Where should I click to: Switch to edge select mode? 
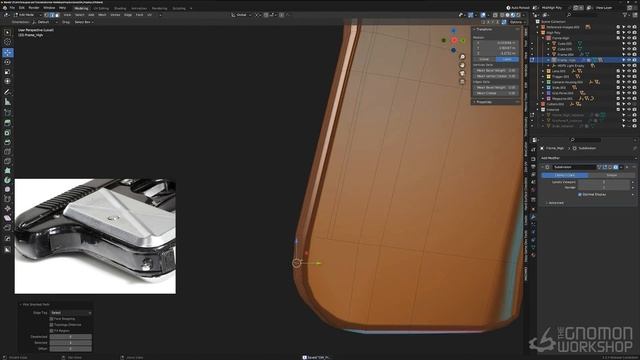coord(51,15)
